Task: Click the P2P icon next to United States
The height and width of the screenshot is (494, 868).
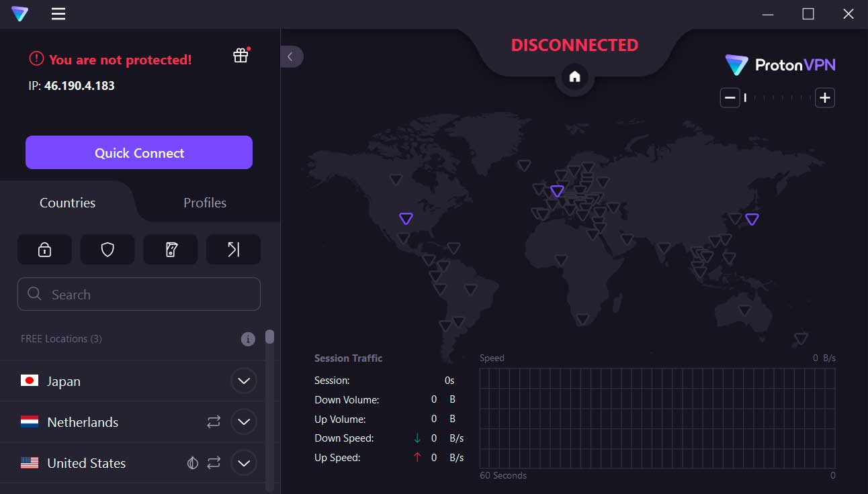Action: pyautogui.click(x=214, y=462)
